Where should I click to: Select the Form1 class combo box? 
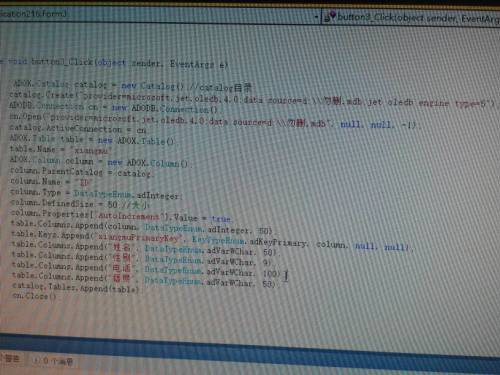pos(159,15)
